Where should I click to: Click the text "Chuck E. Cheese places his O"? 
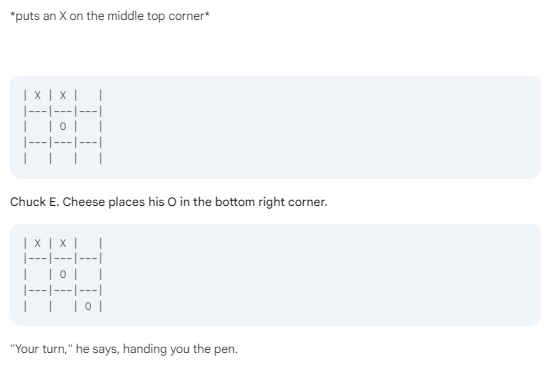(93, 202)
